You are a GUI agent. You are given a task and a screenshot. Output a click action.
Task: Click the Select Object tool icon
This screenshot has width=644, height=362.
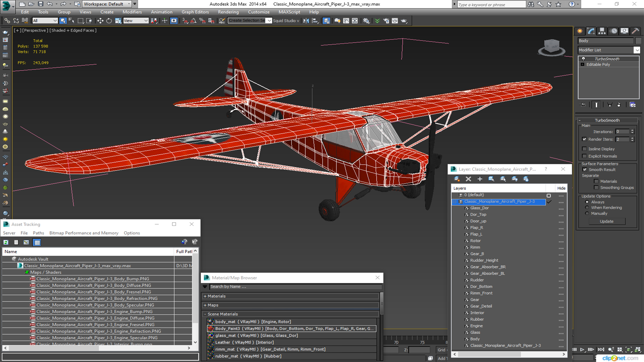tap(63, 21)
